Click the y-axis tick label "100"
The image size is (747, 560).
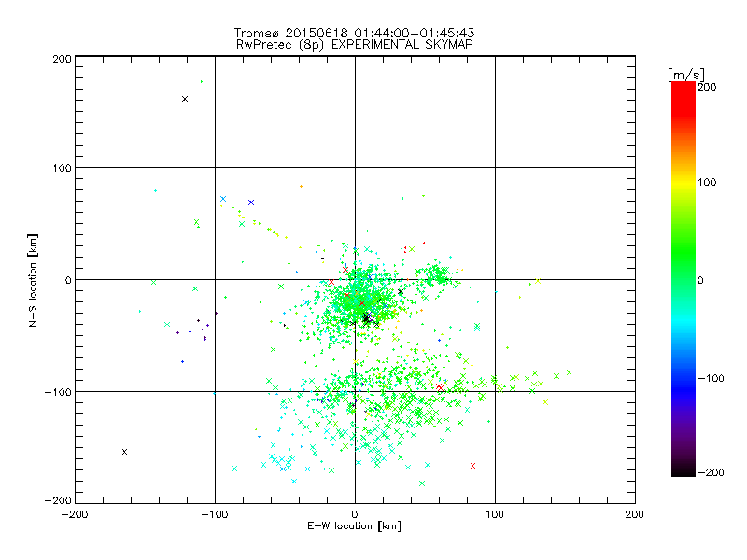(62, 168)
